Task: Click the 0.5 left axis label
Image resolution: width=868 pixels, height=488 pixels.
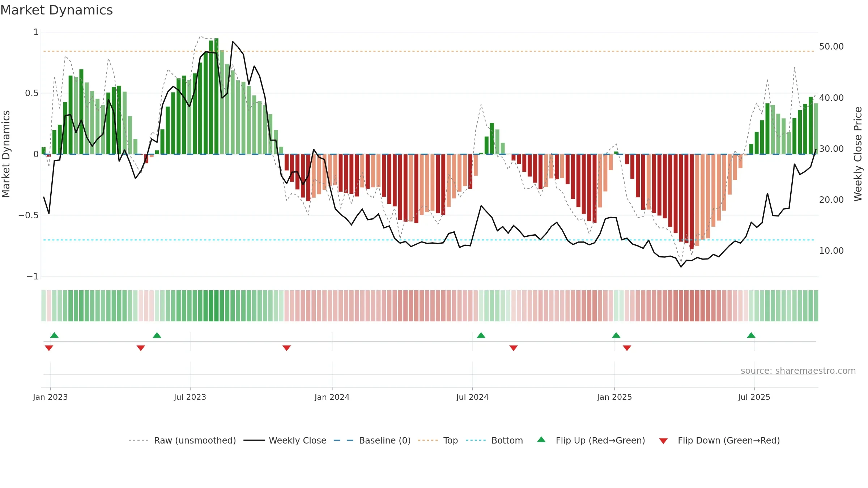Action: (32, 93)
